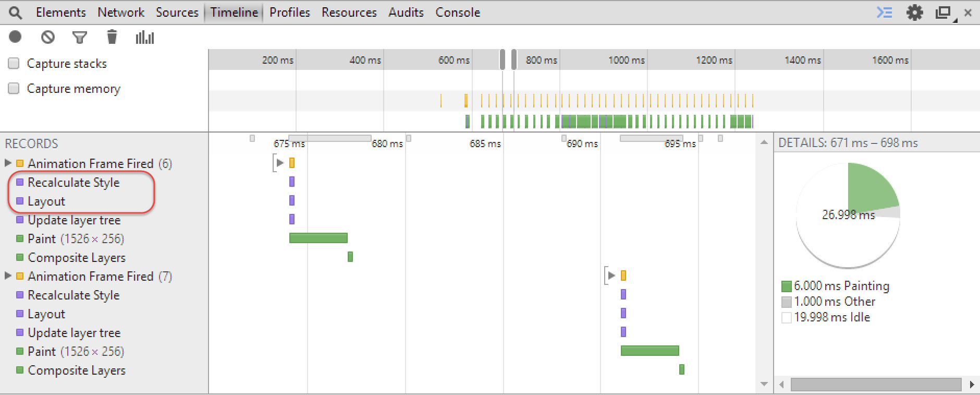Select the second Recalculate Style record

(x=73, y=295)
